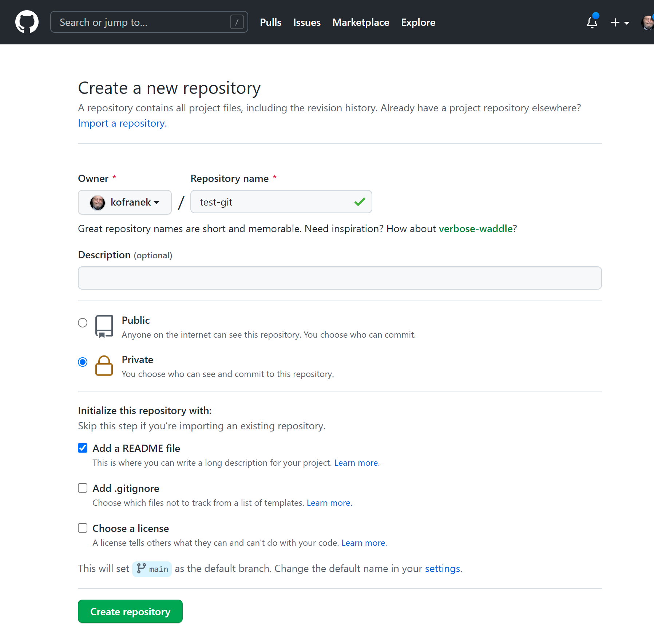Uncheck the Add a README file checkbox
This screenshot has width=654, height=644.
coord(83,448)
